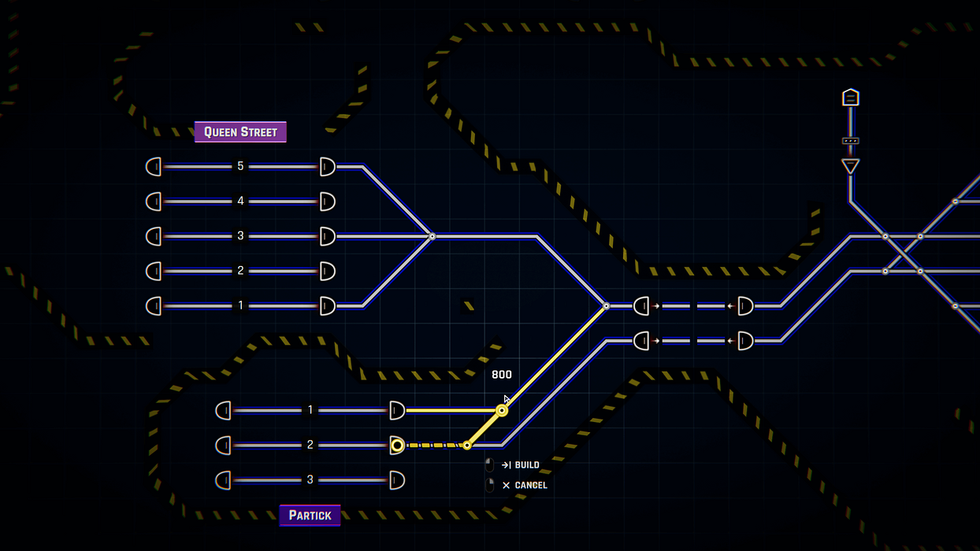The height and width of the screenshot is (551, 980).
Task: Select the left-end signal of Queen Street platform 4
Action: pyautogui.click(x=152, y=202)
